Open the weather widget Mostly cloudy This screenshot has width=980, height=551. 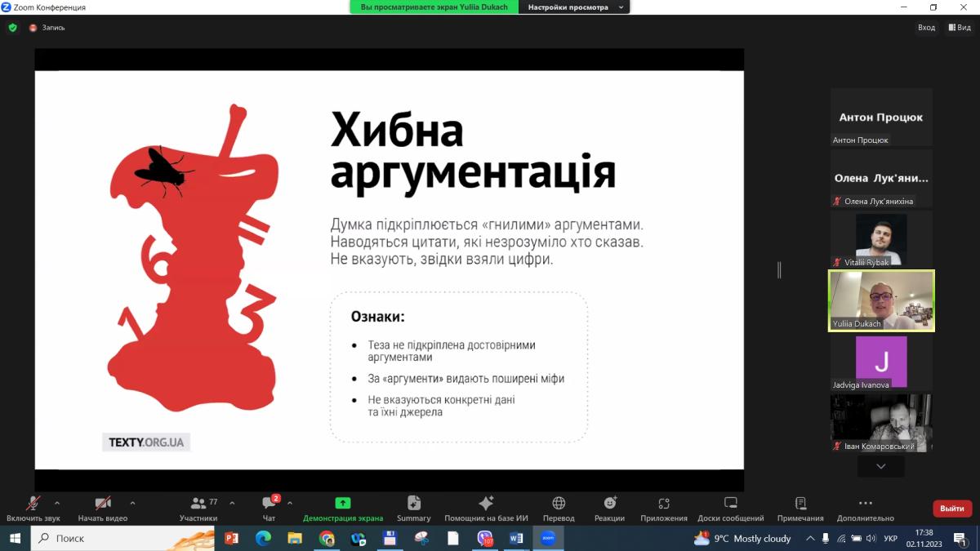[742, 538]
